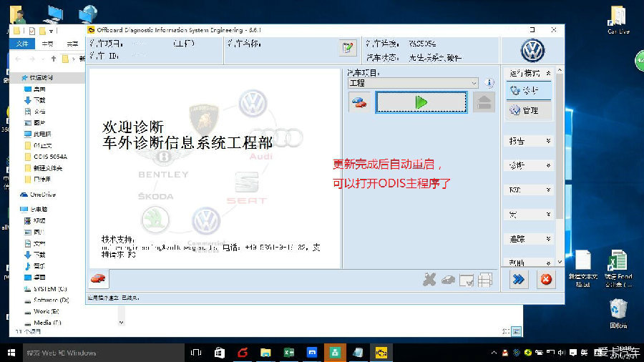Open the red swoosh taskbar app icon
Screen dimensions: 644x362
[x=243, y=353]
